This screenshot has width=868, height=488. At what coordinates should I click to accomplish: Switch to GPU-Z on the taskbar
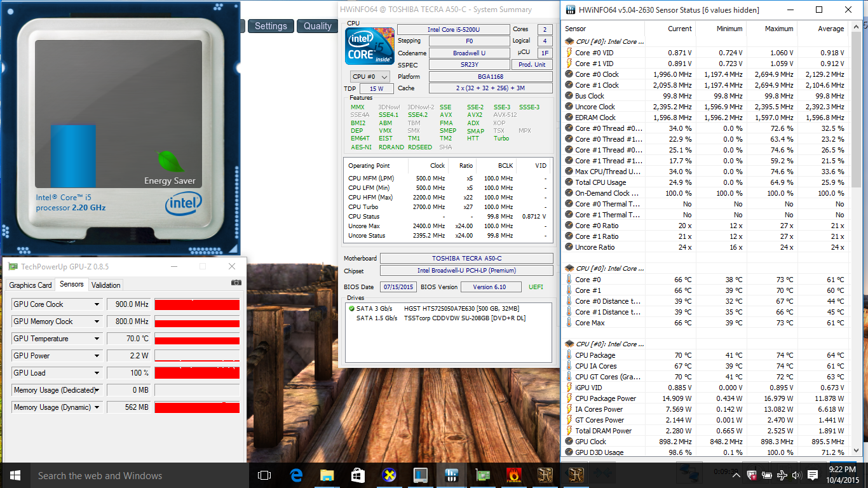(x=483, y=475)
